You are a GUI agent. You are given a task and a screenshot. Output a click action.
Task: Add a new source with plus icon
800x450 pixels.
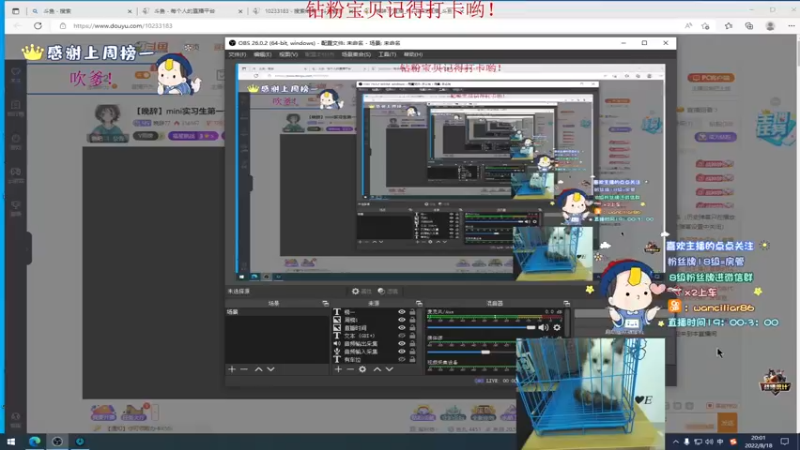coord(338,369)
